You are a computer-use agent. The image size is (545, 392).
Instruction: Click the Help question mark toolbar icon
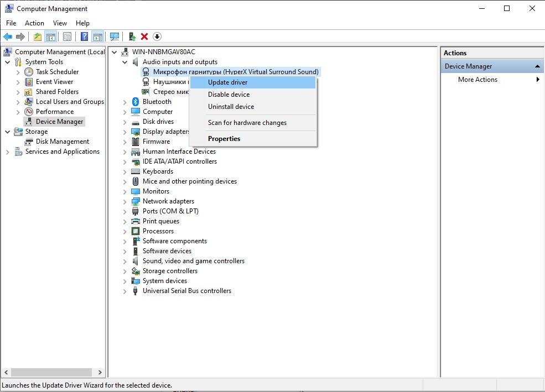click(x=84, y=36)
